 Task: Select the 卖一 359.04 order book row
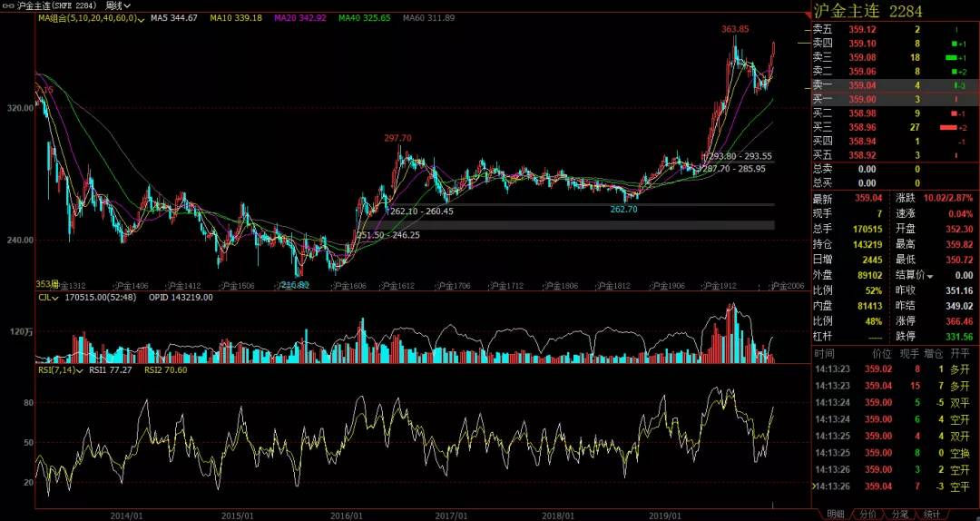[x=896, y=85]
